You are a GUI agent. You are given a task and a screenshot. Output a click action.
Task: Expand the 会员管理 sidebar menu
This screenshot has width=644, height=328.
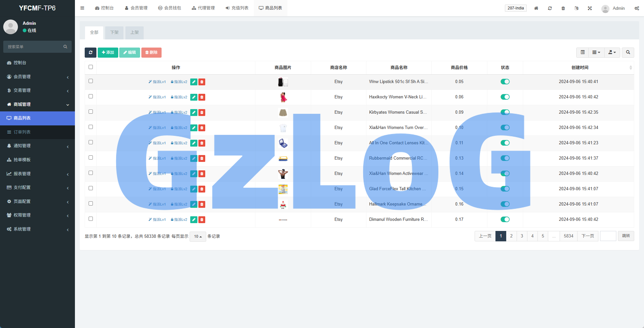[37, 77]
